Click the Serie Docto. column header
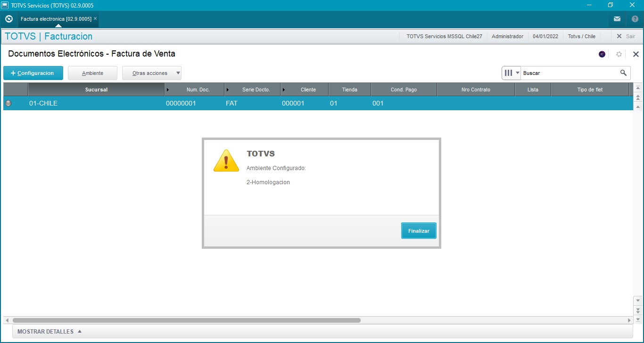 (252, 90)
